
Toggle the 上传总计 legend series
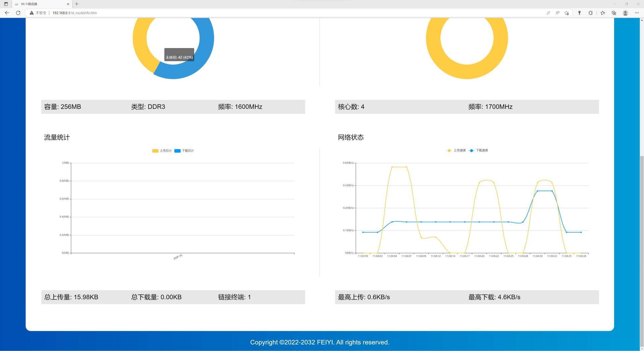162,151
